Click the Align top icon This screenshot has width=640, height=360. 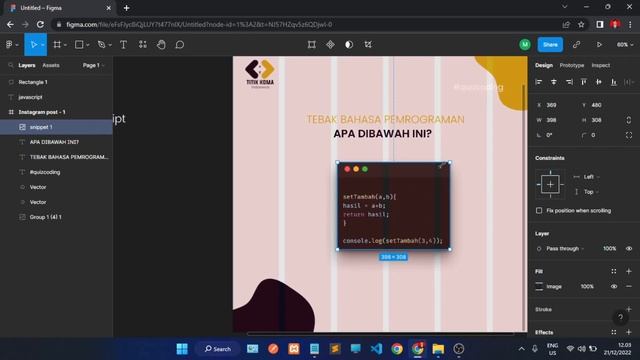tap(584, 82)
